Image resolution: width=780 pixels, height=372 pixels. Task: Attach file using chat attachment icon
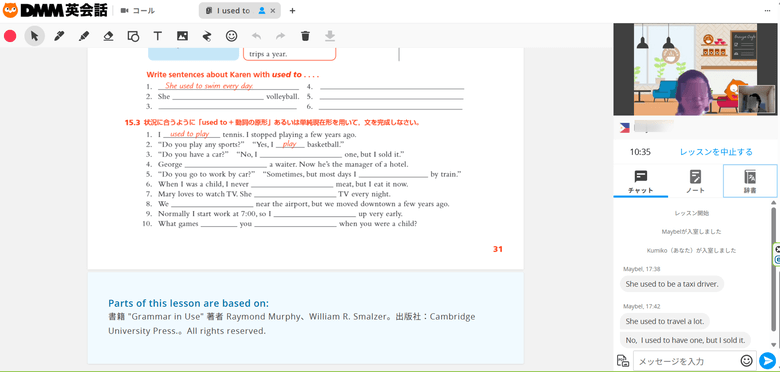[622, 361]
